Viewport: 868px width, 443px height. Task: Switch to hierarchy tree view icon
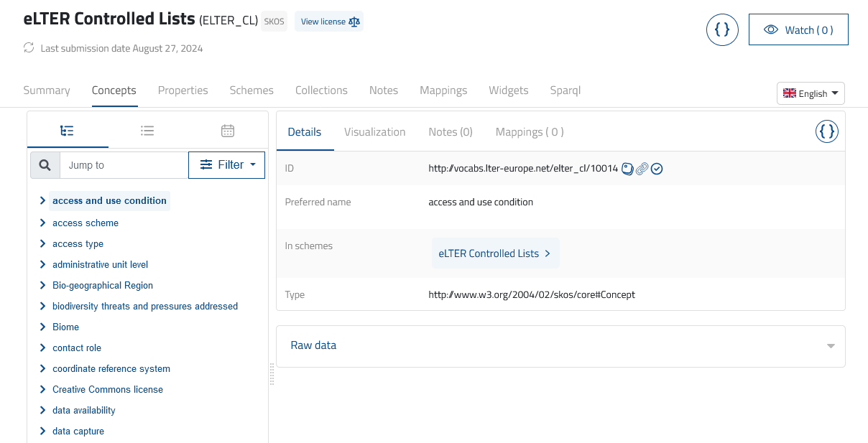(68, 131)
